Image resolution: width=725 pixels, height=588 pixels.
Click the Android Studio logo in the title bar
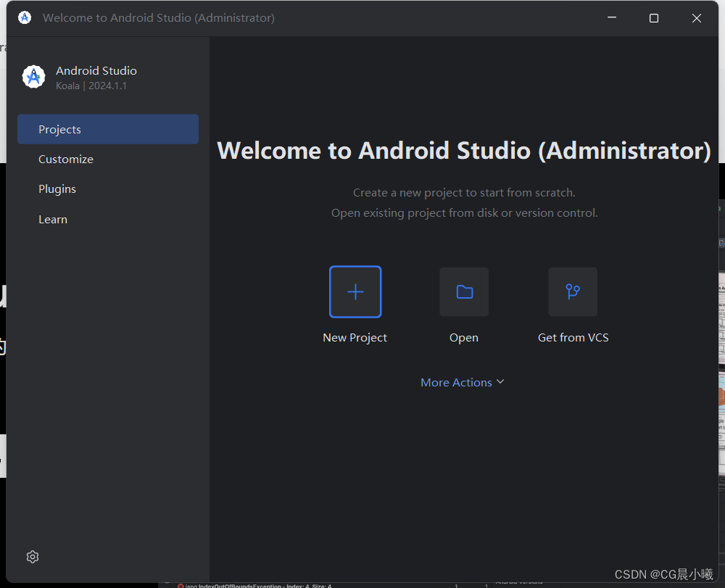[25, 17]
